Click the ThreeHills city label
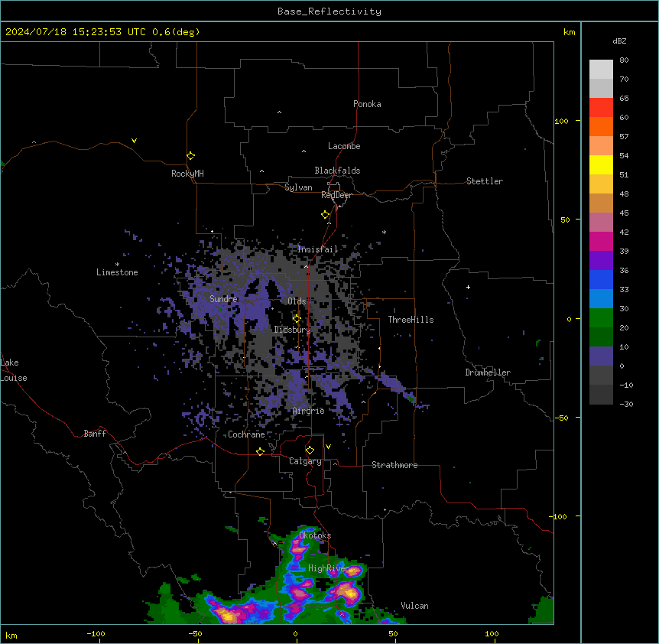Screen dimensions: 659x644 pos(411,320)
